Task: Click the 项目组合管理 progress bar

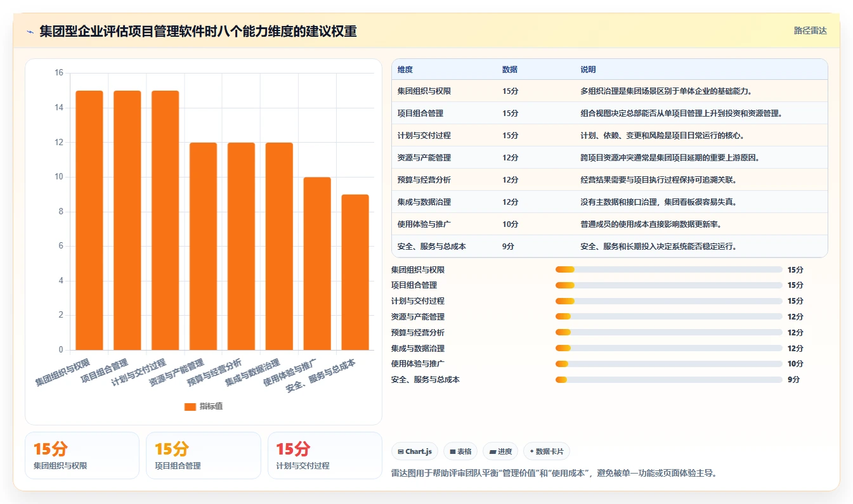Action: pyautogui.click(x=668, y=285)
